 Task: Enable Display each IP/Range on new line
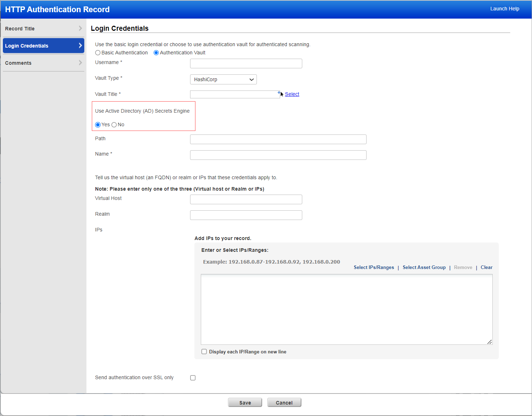(x=204, y=352)
